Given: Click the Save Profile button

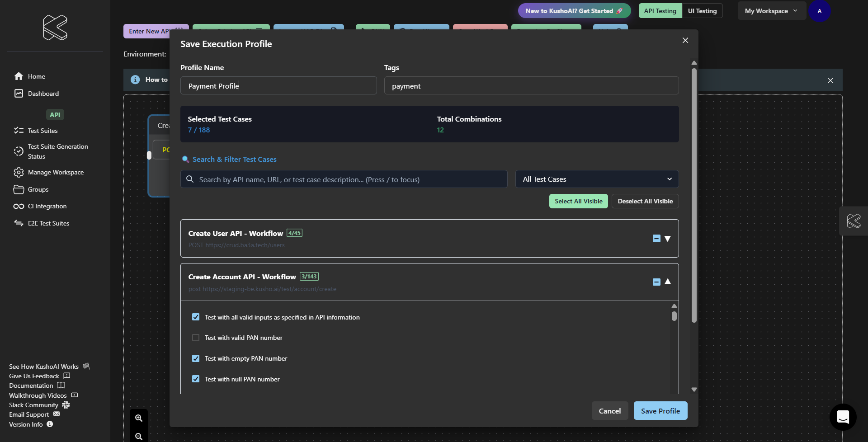Looking at the screenshot, I should (660, 411).
